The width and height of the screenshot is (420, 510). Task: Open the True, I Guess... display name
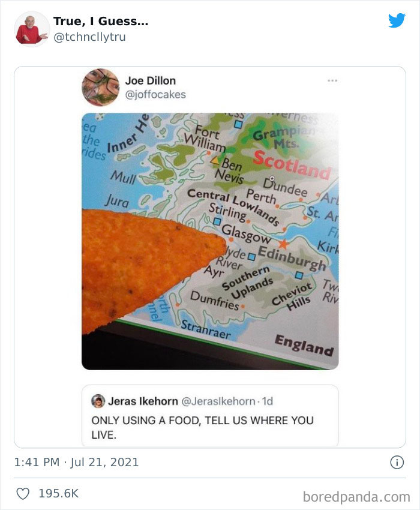[x=101, y=21]
